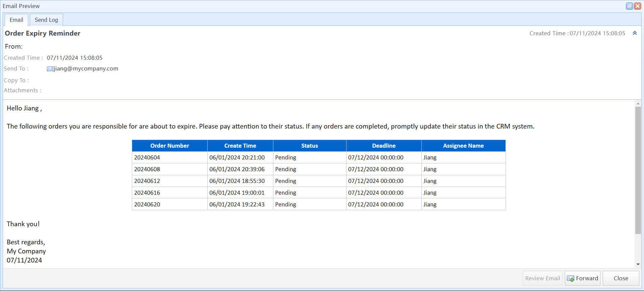
Task: Click the Deadline column header
Action: 384,146
